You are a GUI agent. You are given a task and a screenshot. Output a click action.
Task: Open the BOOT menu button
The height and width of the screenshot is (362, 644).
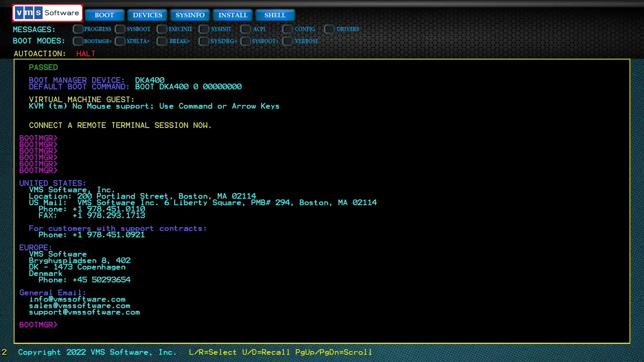point(104,15)
